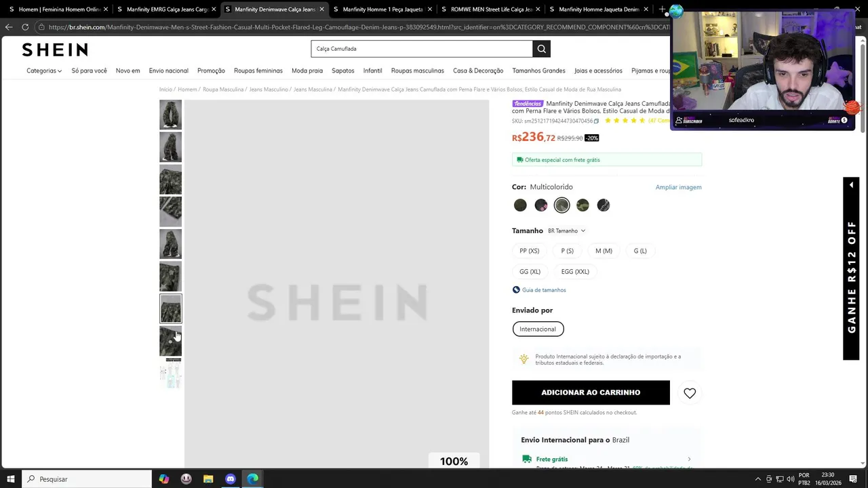Screen dimensions: 868x488
Task: Open Discord from the taskbar
Action: [x=231, y=479]
